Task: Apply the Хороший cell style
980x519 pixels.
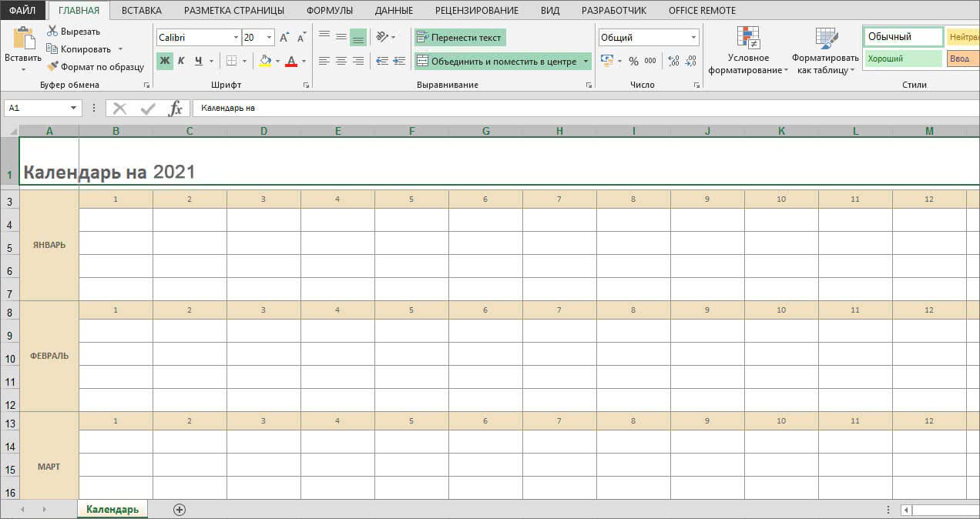Action: (902, 59)
